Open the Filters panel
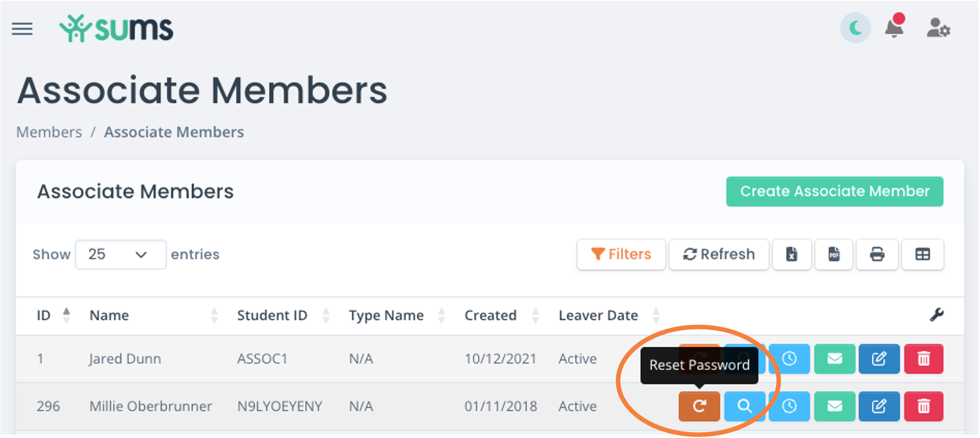This screenshot has height=438, width=980. [x=621, y=254]
